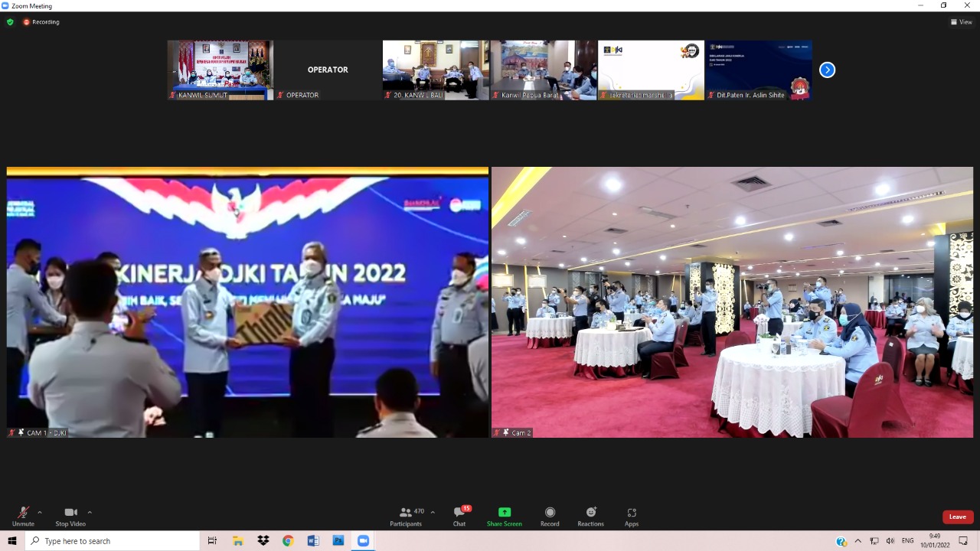Open video options arrow beside Stop Video
Viewport: 980px width, 551px height.
pos(90,512)
